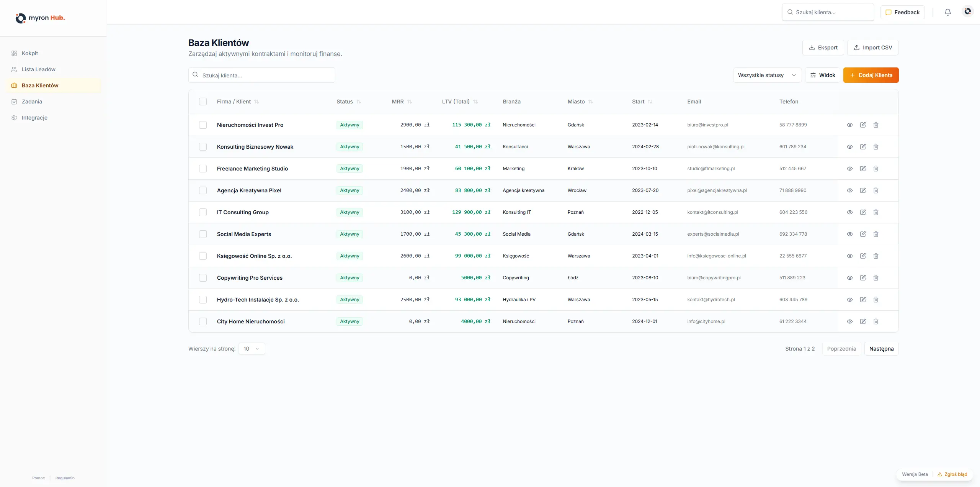The height and width of the screenshot is (487, 980).
Task: View details of Nieruchomości Invest Pro
Action: tap(849, 125)
